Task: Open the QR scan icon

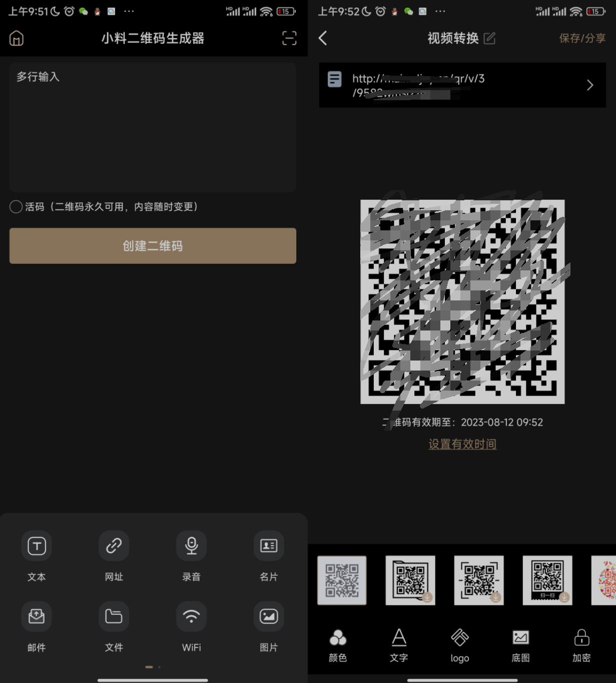Action: [x=289, y=38]
